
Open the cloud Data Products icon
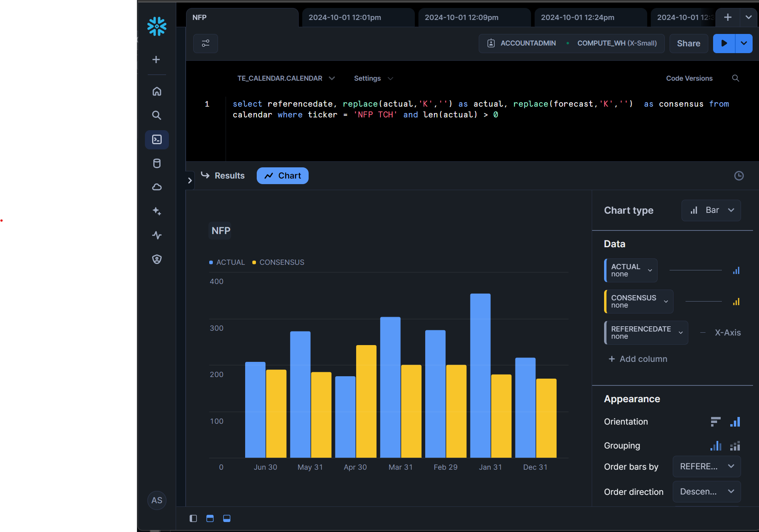point(157,187)
